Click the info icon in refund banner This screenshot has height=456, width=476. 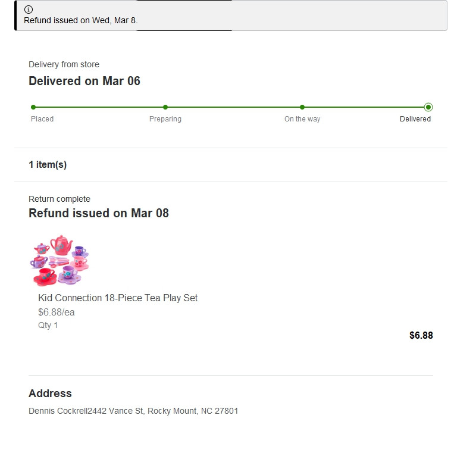click(x=28, y=10)
